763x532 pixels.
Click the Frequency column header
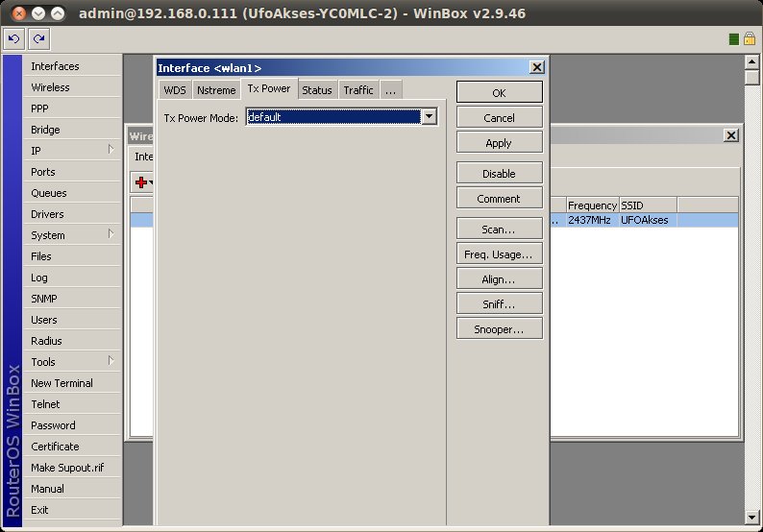pos(592,206)
